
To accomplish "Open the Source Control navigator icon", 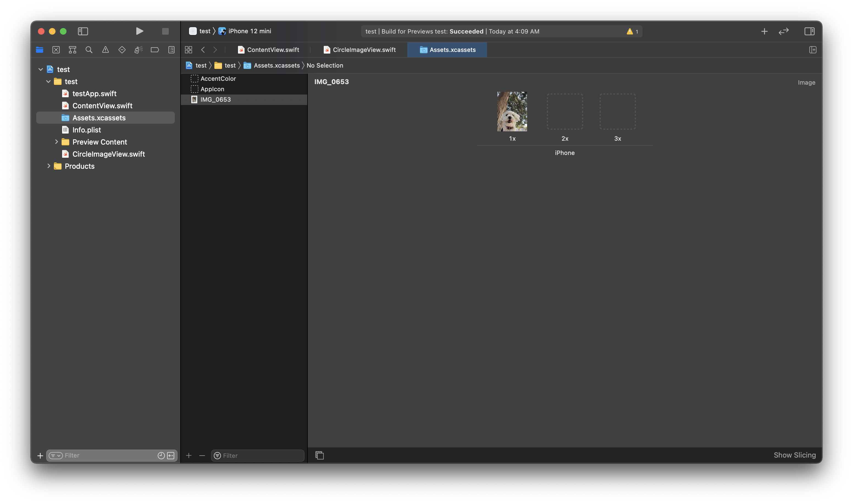I will click(56, 50).
